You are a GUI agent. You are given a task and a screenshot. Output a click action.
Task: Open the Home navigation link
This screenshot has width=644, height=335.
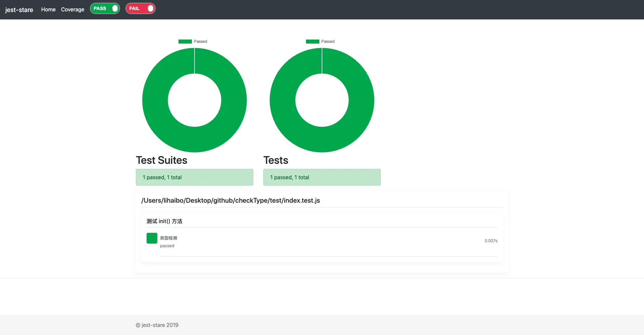[48, 10]
